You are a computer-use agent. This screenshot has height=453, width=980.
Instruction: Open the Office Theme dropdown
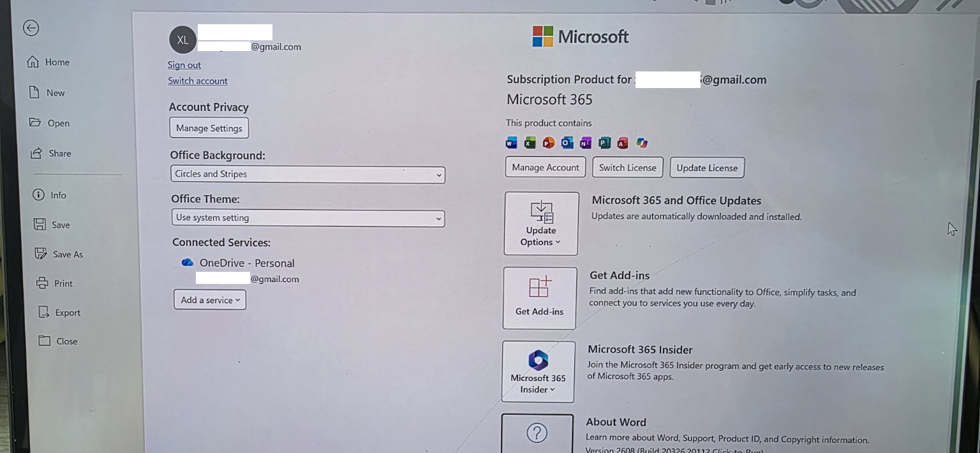point(308,218)
